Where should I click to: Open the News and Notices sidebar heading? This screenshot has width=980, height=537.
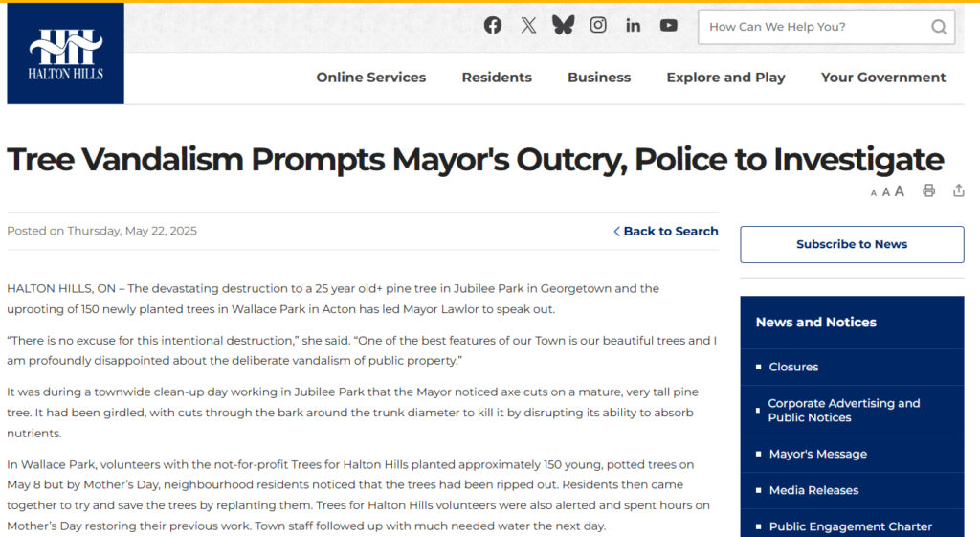815,322
